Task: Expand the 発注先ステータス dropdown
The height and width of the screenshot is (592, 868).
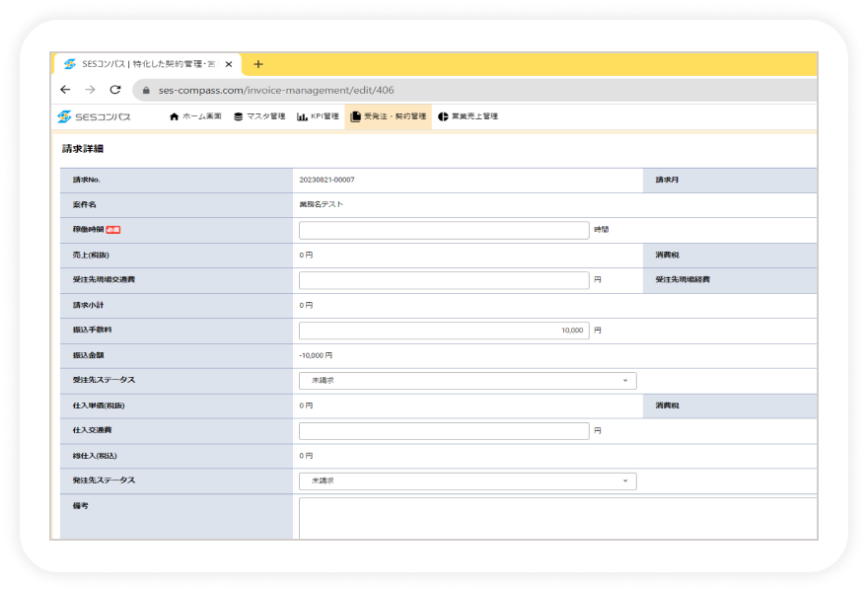Action: [x=468, y=481]
